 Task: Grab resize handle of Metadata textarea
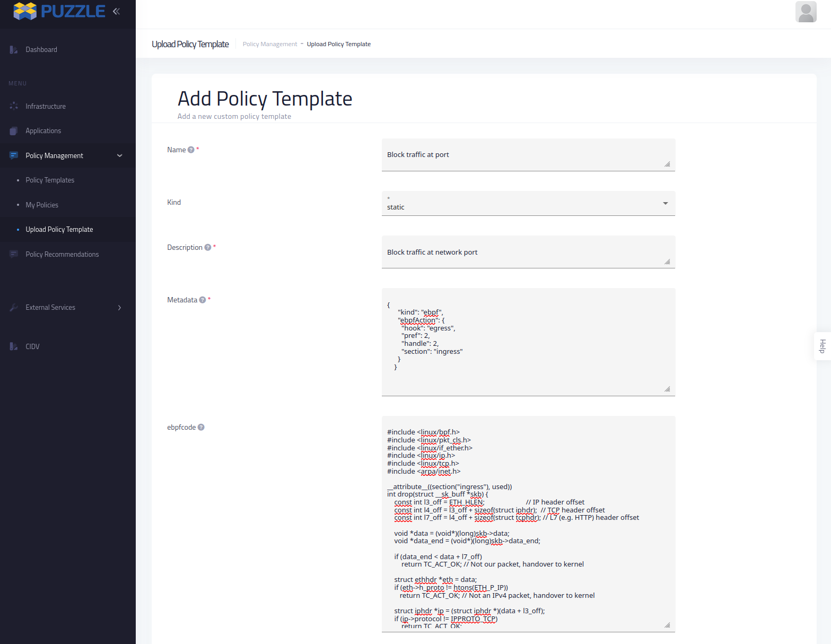point(667,389)
